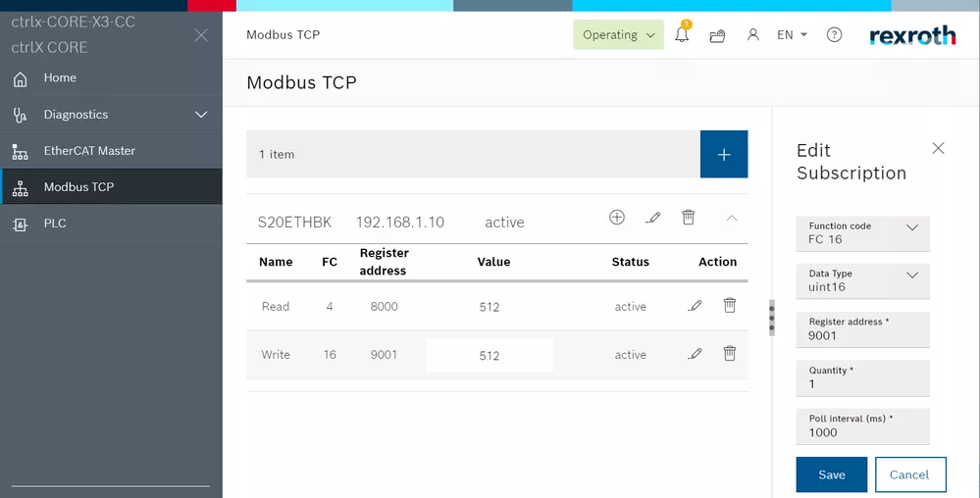Navigate to PLC in sidebar
Image resolution: width=980 pixels, height=498 pixels.
55,224
